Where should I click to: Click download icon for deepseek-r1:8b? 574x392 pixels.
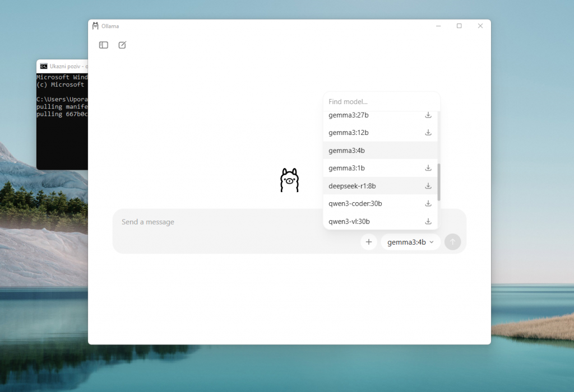coord(428,186)
